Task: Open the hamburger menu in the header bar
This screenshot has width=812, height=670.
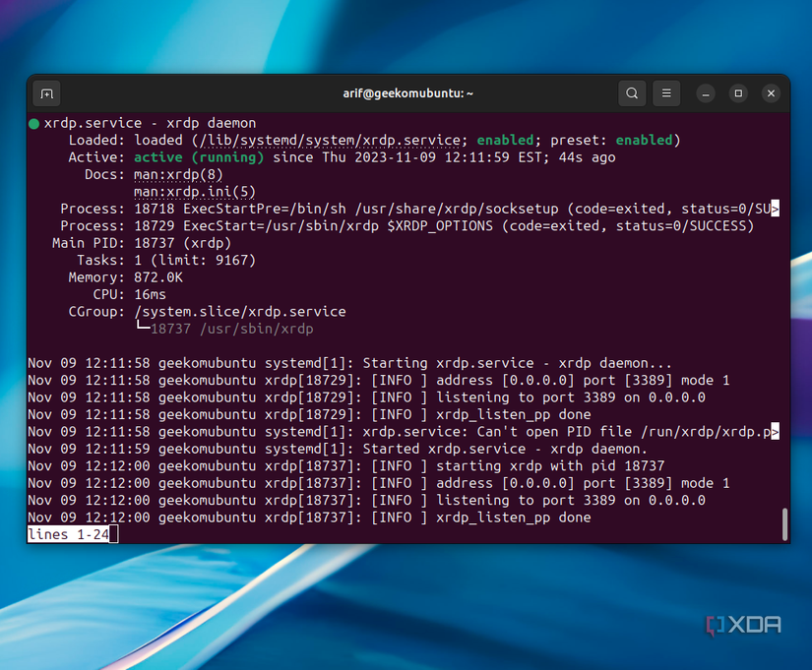Action: pos(666,92)
